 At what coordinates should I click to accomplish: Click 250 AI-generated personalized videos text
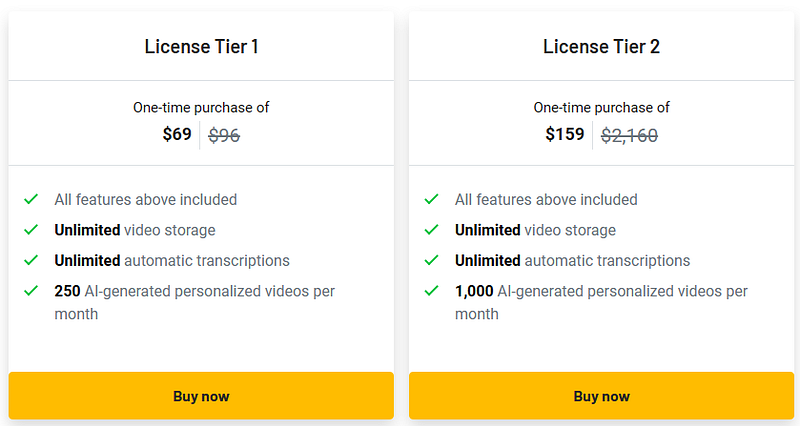coord(194,302)
